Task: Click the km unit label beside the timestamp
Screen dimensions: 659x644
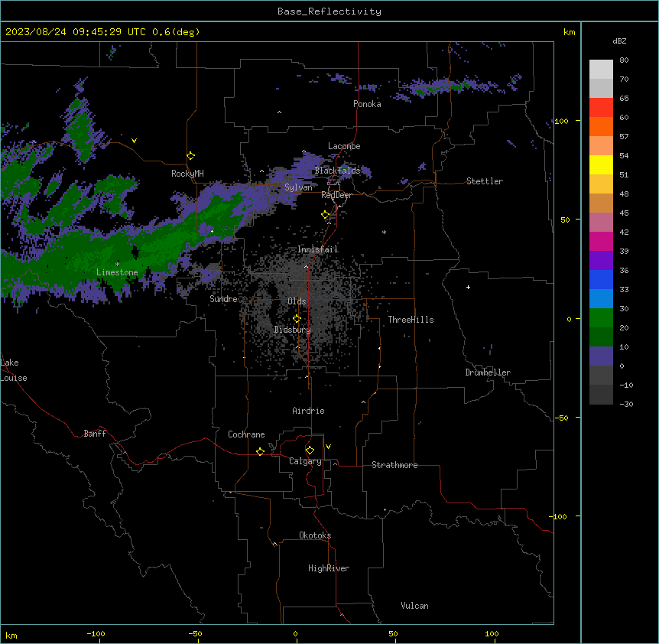Action: [570, 32]
